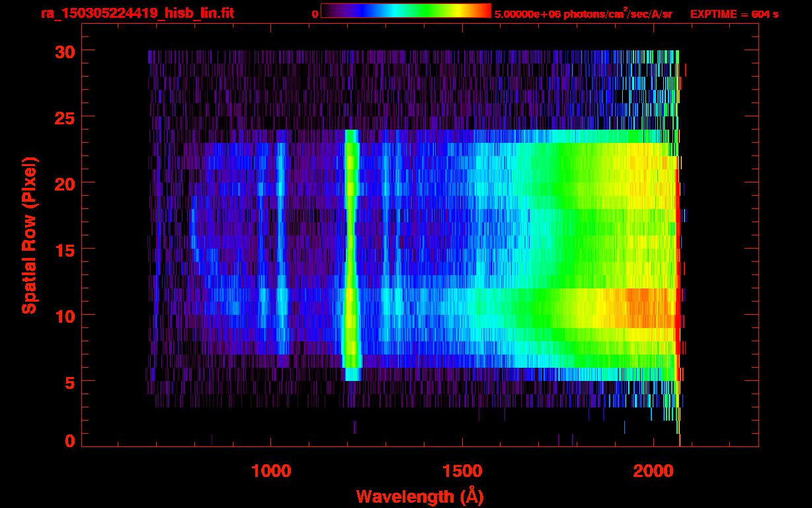
Task: Click the Spatial Row (Pixel) axis title
Action: point(30,235)
